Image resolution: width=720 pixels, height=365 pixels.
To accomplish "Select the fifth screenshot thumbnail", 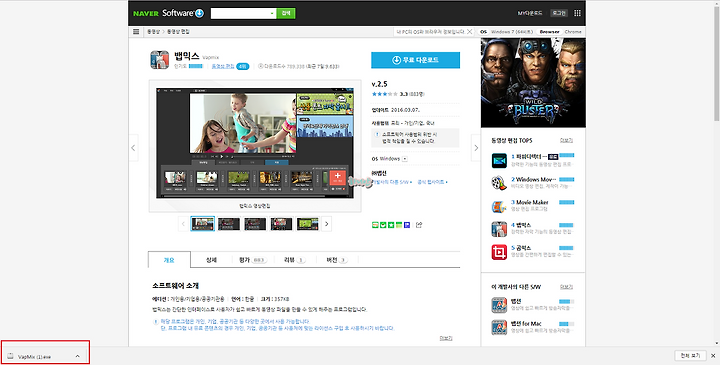I will tap(308, 224).
